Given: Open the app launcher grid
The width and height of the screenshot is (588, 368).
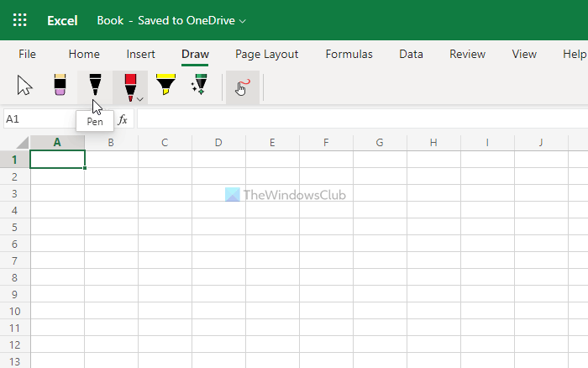Looking at the screenshot, I should point(20,20).
